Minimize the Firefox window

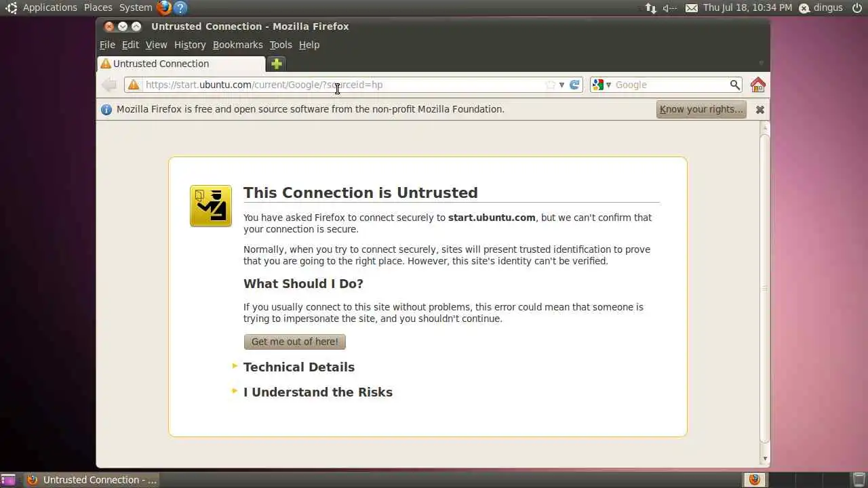tap(123, 26)
